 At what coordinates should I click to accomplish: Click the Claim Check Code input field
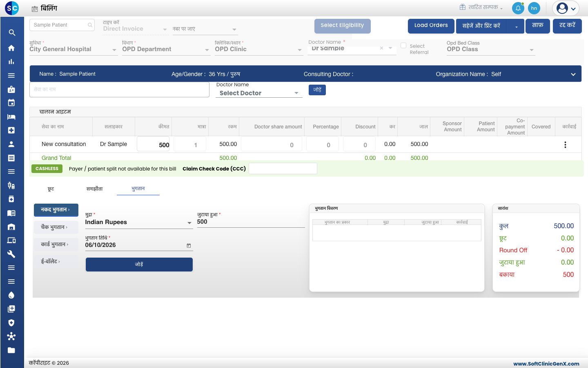pos(283,168)
